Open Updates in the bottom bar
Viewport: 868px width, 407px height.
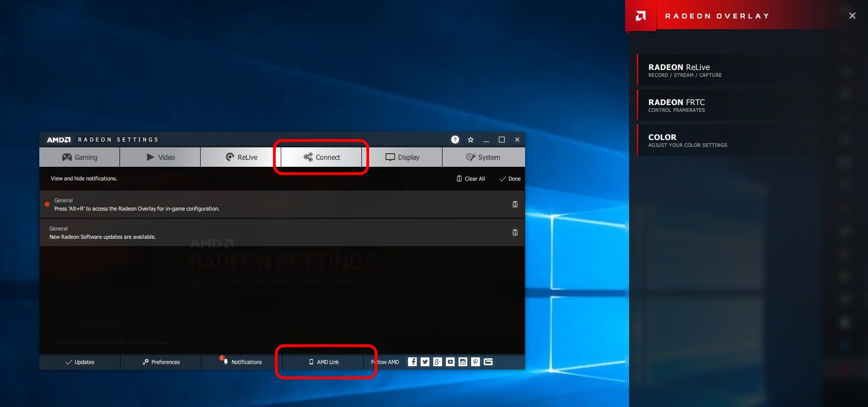pos(80,362)
